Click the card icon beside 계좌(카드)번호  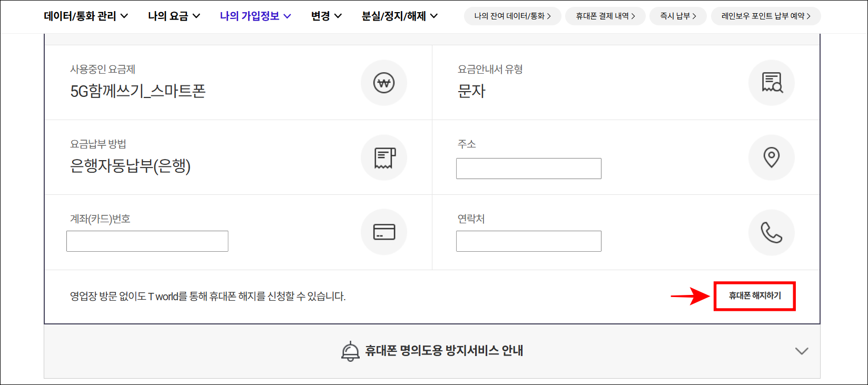tap(384, 232)
